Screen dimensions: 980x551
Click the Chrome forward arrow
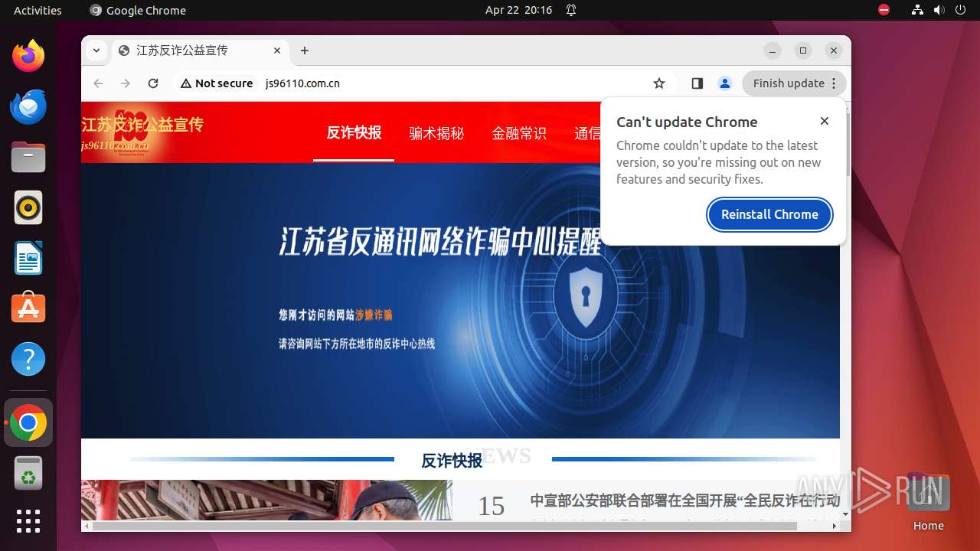pos(126,83)
